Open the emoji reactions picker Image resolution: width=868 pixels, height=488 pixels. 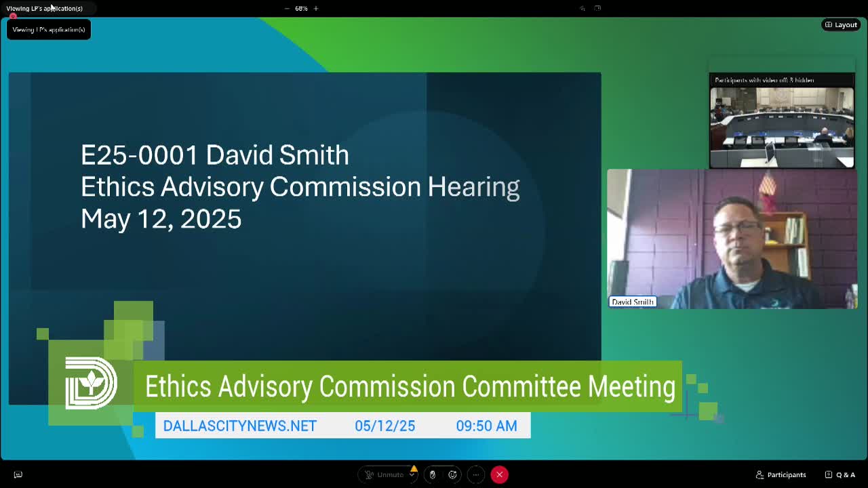[x=452, y=474]
